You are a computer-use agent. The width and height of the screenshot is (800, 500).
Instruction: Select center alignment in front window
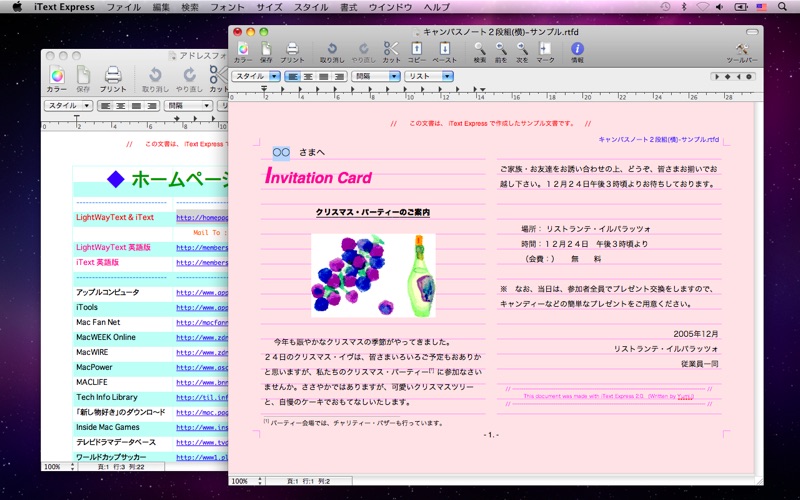308,77
